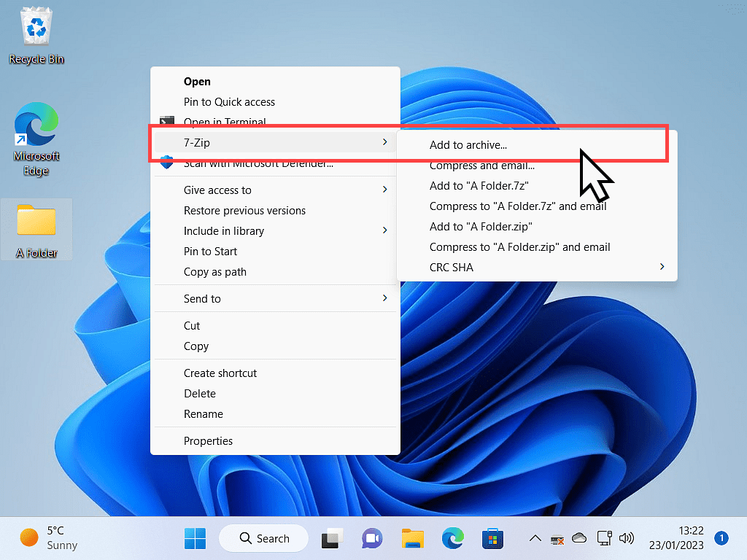
Task: Choose Cut in the context menu
Action: tap(275, 326)
